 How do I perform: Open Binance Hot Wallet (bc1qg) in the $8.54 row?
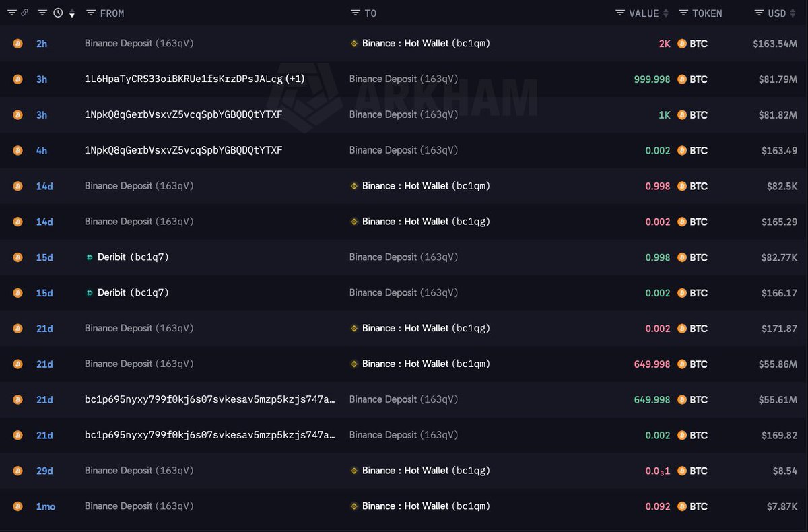point(426,471)
